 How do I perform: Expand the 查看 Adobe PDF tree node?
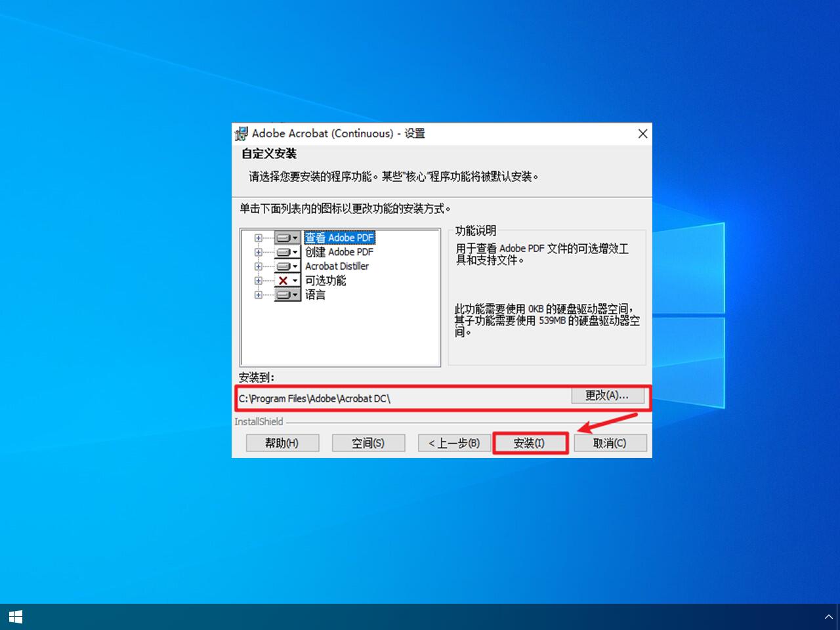[x=258, y=238]
